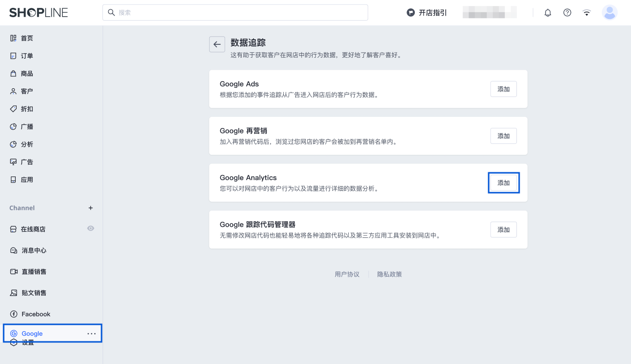Click the Wi-Fi network status icon
Viewport: 631px width, 364px height.
(x=587, y=12)
